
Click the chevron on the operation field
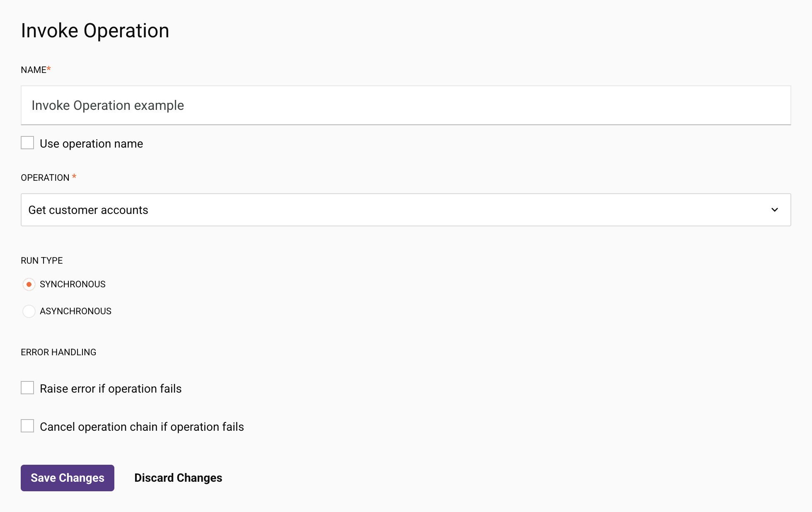click(775, 210)
